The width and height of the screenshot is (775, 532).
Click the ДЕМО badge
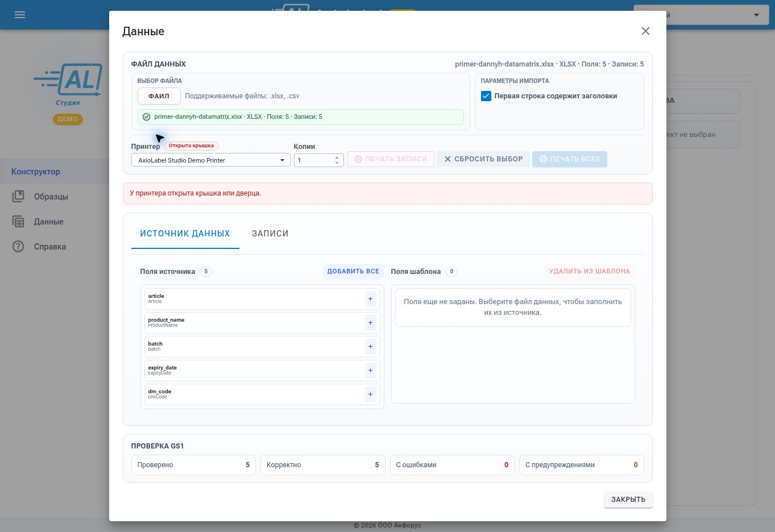pyautogui.click(x=68, y=119)
